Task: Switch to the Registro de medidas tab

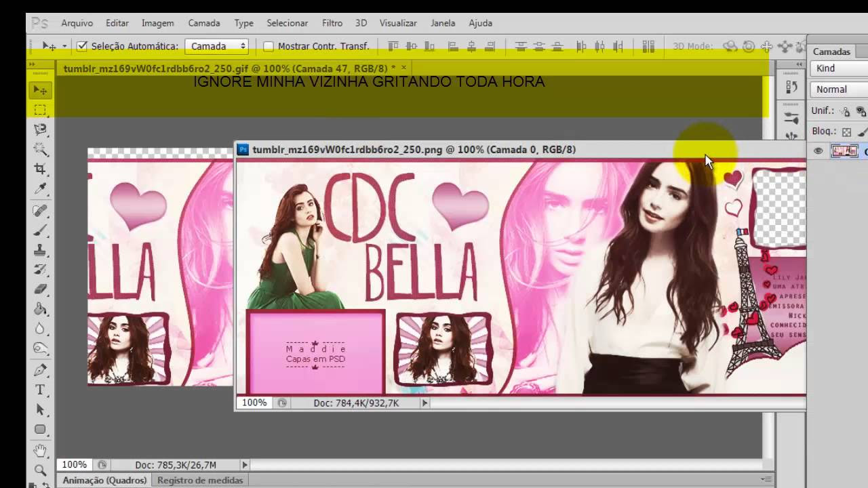Action: tap(200, 480)
